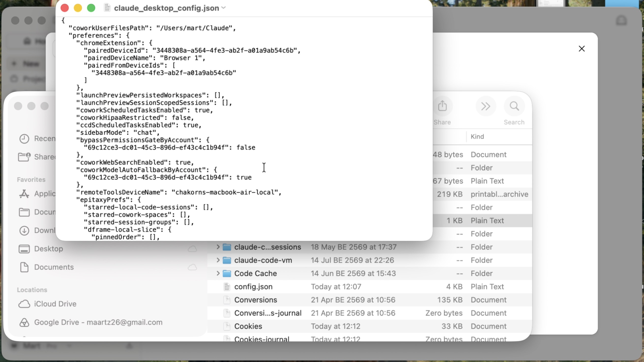The image size is (644, 362).
Task: Click the "135 KB" size cell
Action: (x=450, y=300)
